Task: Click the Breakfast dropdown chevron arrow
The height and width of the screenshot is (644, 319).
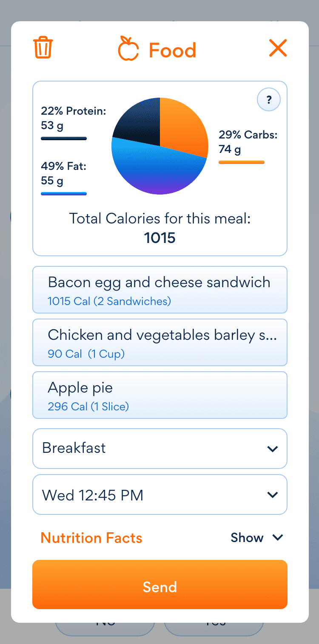Action: click(x=272, y=449)
